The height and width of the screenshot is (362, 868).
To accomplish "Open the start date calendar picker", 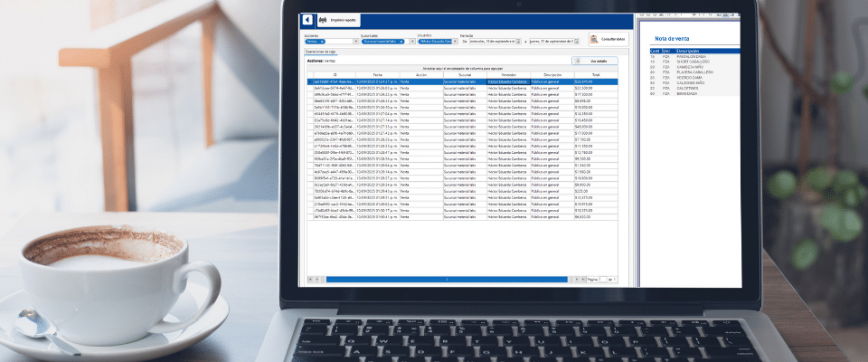I will click(518, 42).
